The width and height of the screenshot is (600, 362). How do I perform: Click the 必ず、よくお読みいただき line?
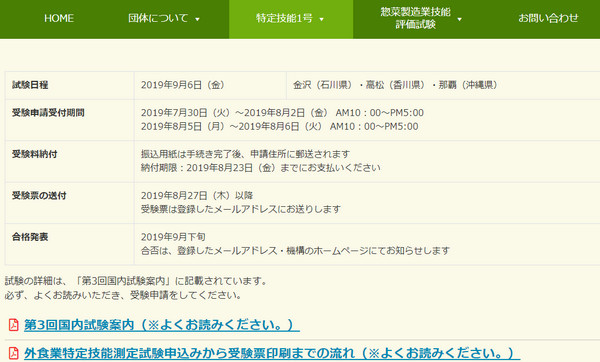[x=123, y=295]
